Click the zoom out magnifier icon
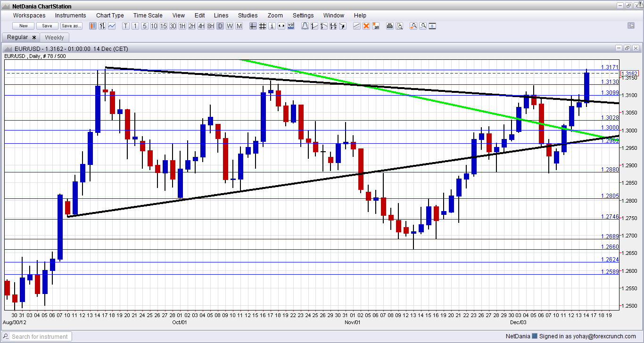This screenshot has height=343, width=644. tap(423, 26)
